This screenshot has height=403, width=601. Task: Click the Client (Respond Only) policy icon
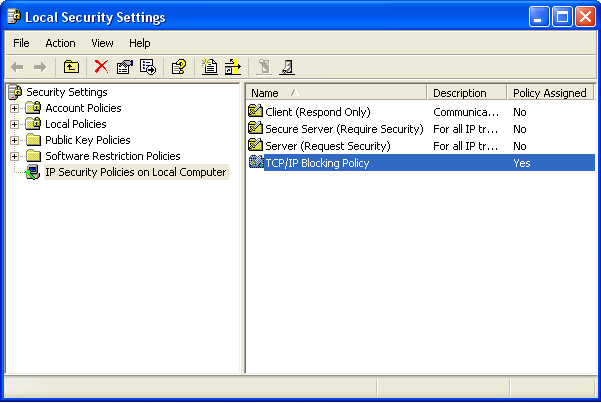point(255,112)
